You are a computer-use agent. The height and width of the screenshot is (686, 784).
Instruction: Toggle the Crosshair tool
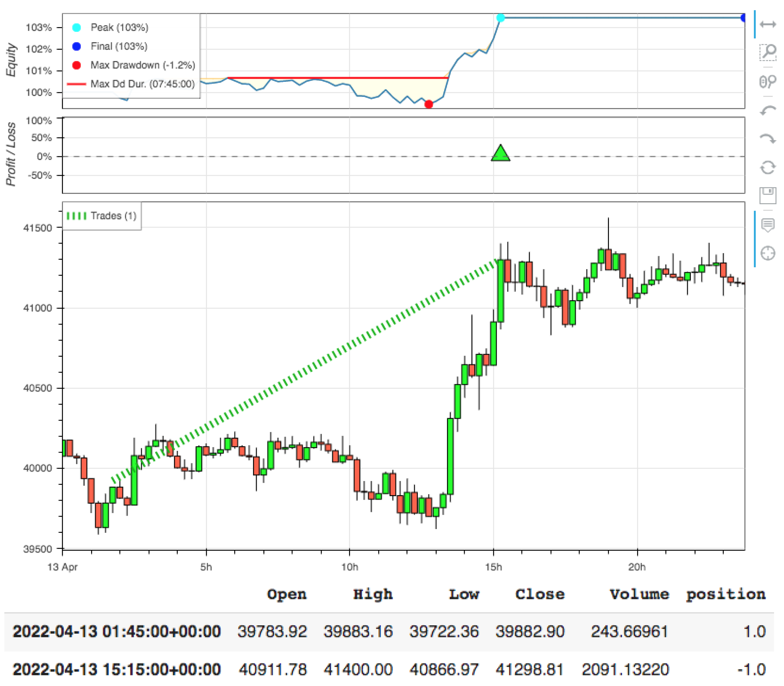coord(767,254)
